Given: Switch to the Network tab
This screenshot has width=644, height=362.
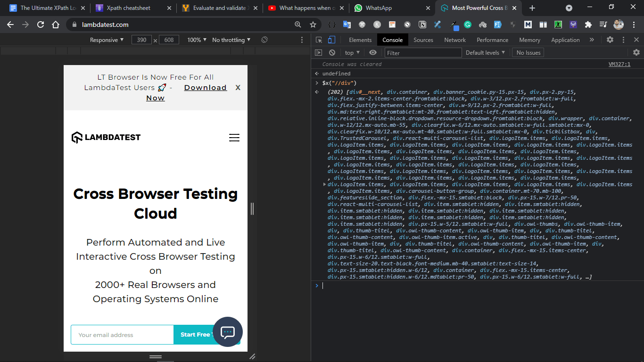Looking at the screenshot, I should (454, 40).
